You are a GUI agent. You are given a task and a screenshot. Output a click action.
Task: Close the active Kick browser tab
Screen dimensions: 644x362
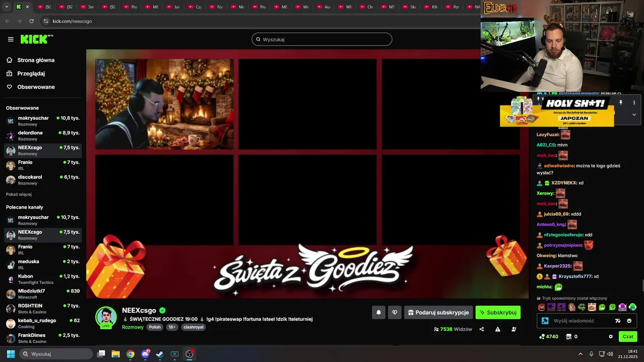click(28, 7)
